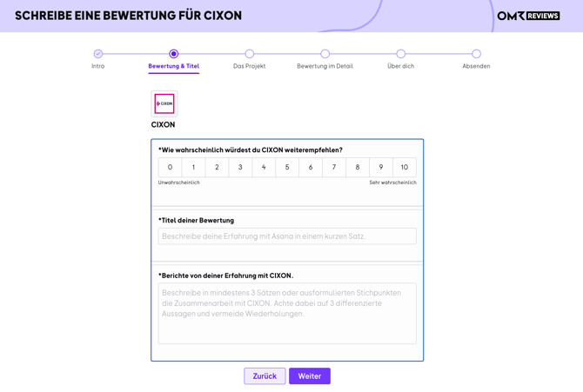
Task: Click the 'Unwahrscheinlich' scale label
Action: coord(179,183)
